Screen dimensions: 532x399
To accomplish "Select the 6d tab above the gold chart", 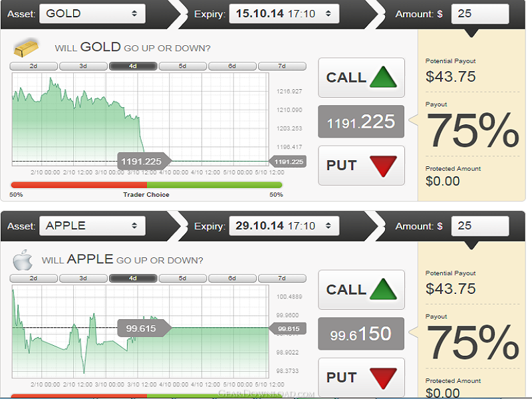I will coord(232,66).
